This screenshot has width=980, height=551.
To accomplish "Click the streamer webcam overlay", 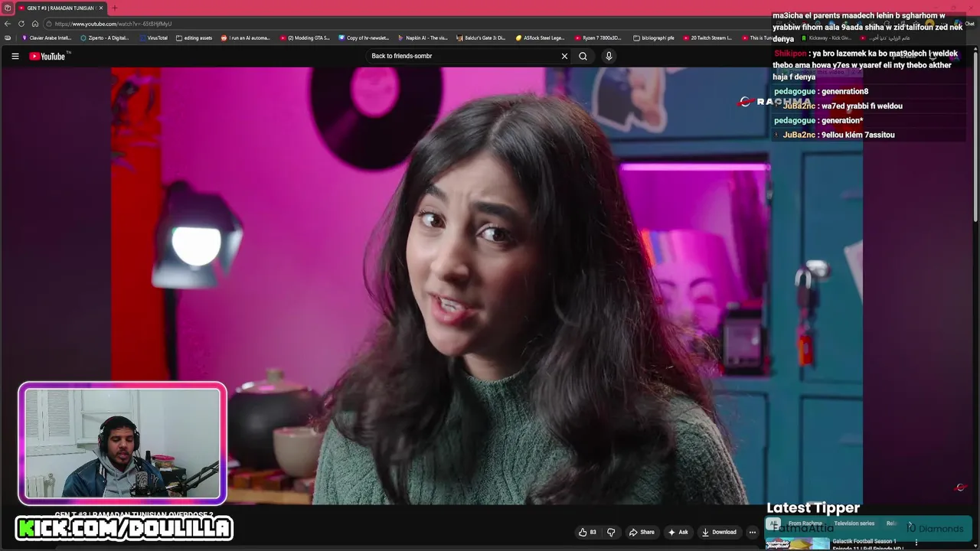I will click(x=122, y=443).
